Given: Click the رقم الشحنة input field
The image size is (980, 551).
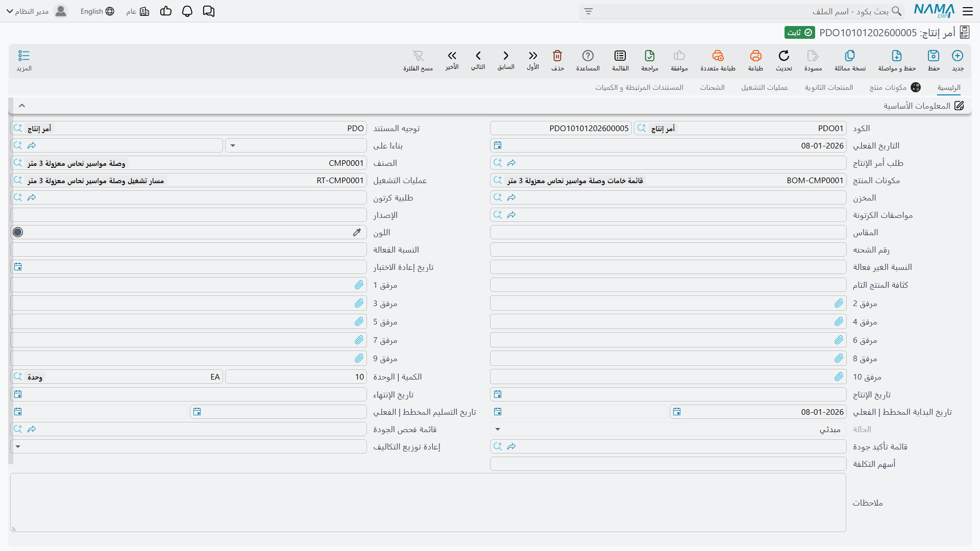Looking at the screenshot, I should point(668,250).
